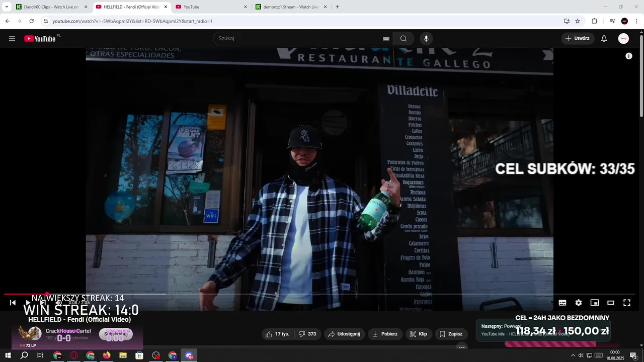Click the Pobierz download button

pyautogui.click(x=385, y=334)
